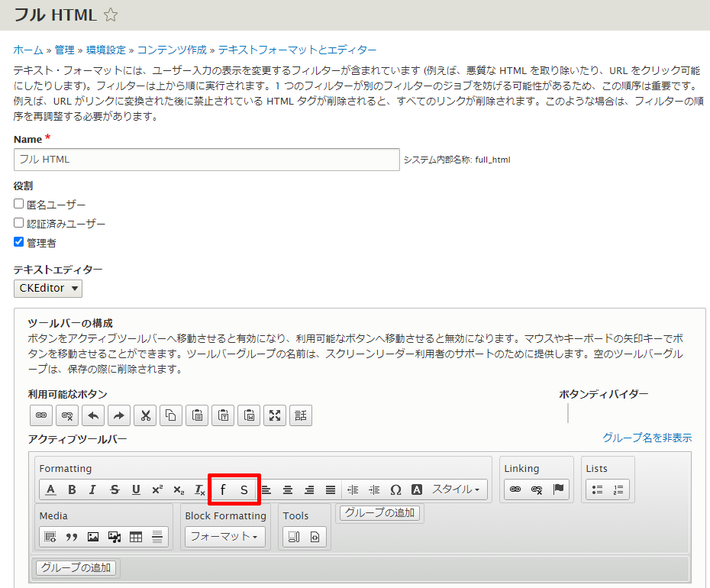Click the Omega special character button

pyautogui.click(x=395, y=489)
